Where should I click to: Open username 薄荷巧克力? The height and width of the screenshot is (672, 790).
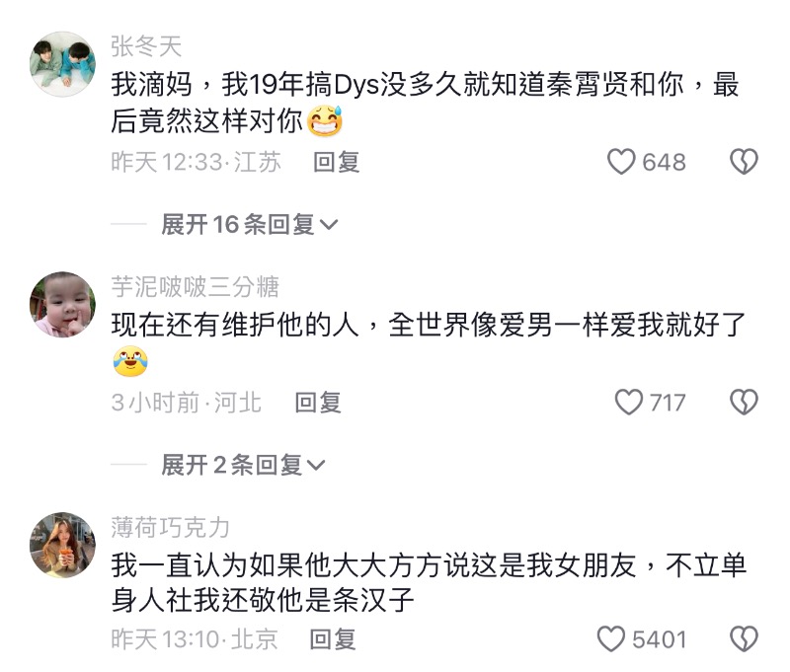coord(170,528)
